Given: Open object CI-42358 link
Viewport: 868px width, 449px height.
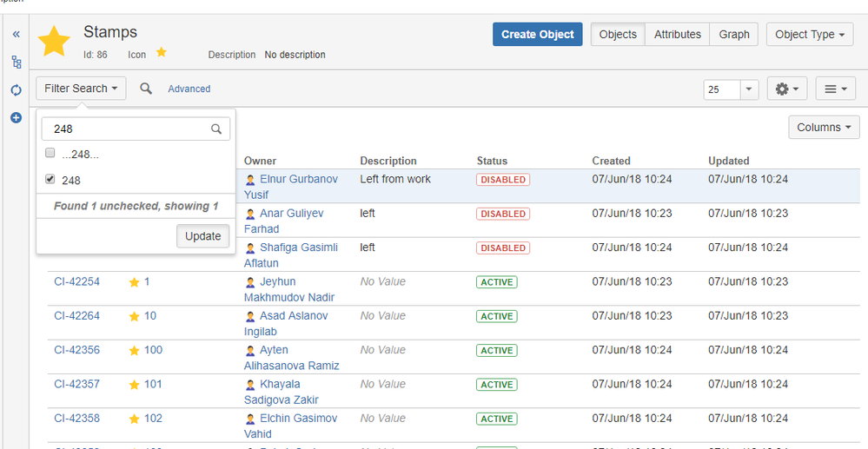Looking at the screenshot, I should tap(77, 418).
